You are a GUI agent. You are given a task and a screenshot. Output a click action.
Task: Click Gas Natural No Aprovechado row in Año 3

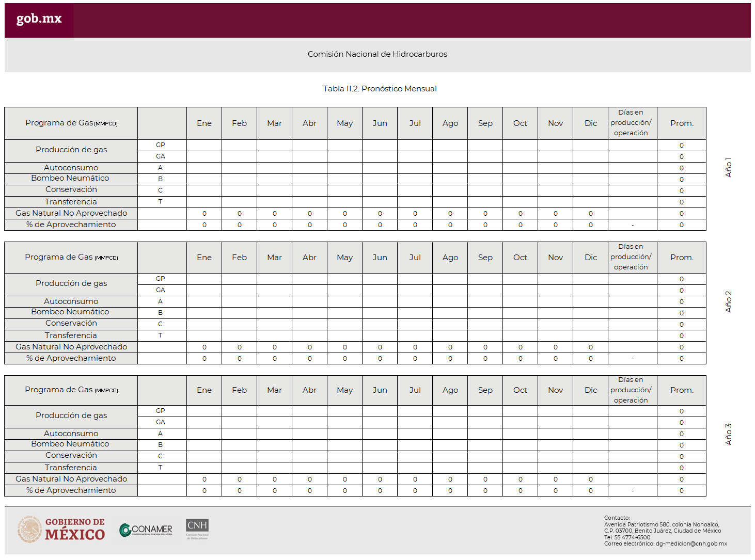71,478
